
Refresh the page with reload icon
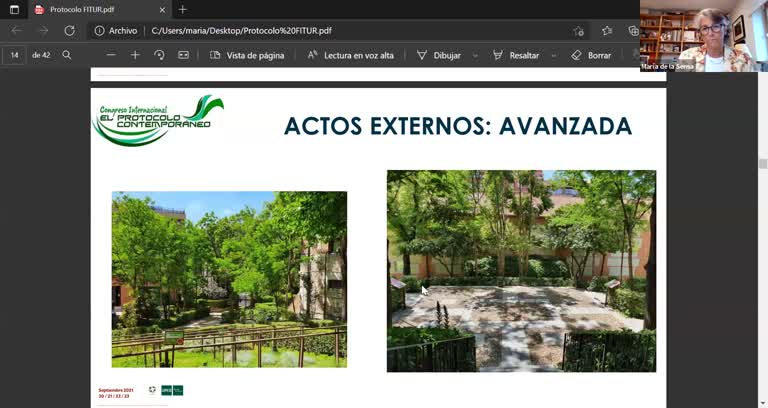(x=69, y=31)
